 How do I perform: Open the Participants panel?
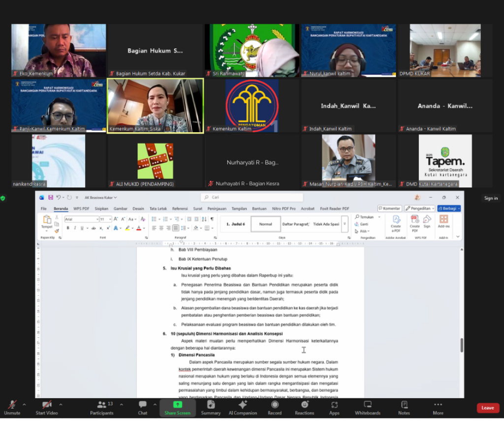pyautogui.click(x=102, y=406)
